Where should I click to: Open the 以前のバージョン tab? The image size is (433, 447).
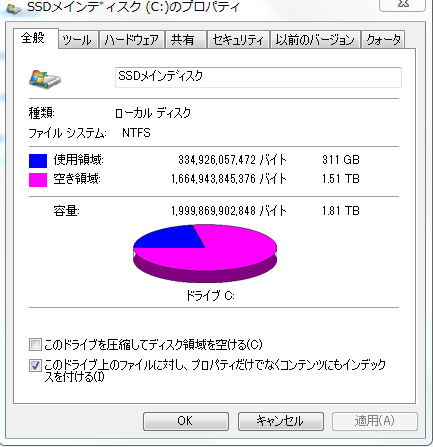click(315, 40)
